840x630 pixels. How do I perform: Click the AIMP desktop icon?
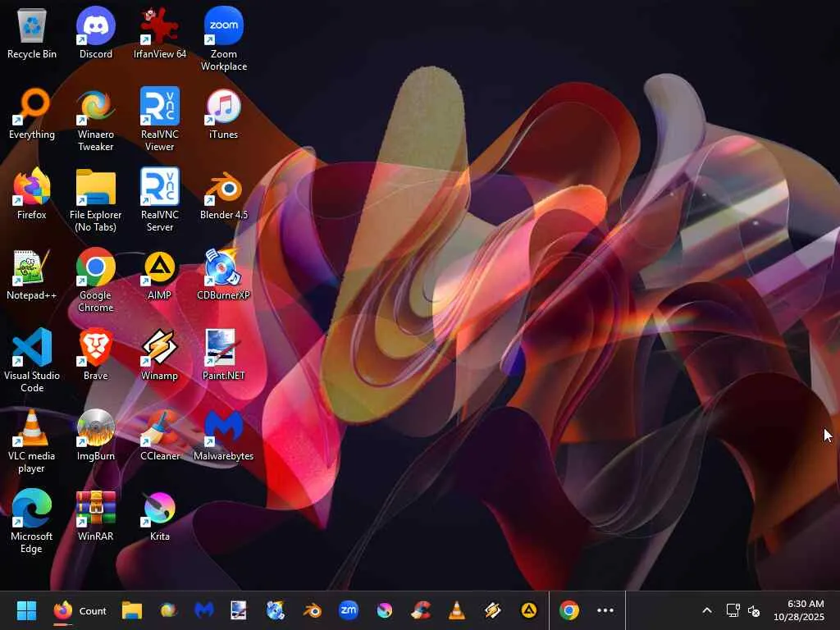(160, 274)
